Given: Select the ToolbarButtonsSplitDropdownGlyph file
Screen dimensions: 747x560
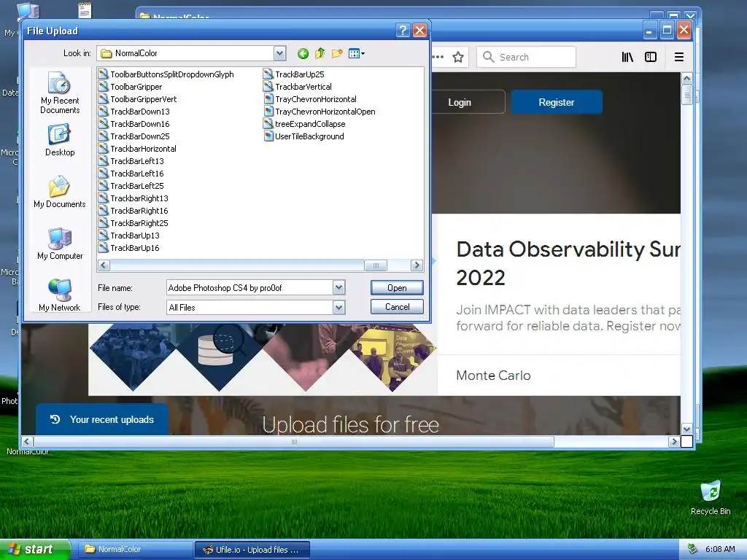Looking at the screenshot, I should click(x=166, y=74).
